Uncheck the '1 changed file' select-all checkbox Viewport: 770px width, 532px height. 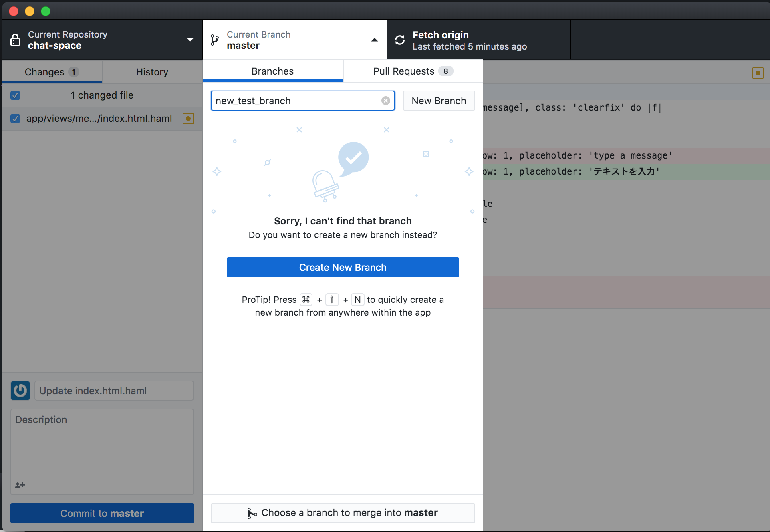point(15,95)
